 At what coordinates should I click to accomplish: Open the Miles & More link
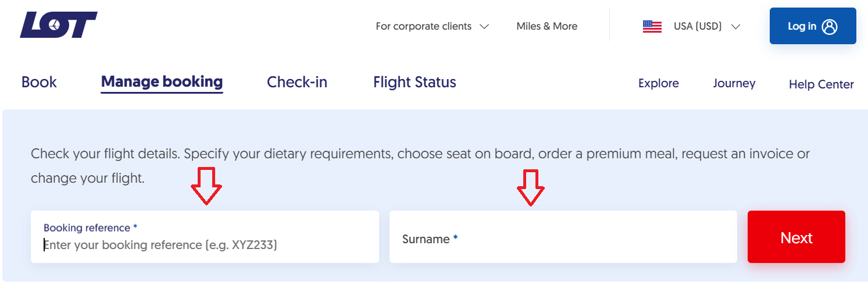pyautogui.click(x=546, y=26)
